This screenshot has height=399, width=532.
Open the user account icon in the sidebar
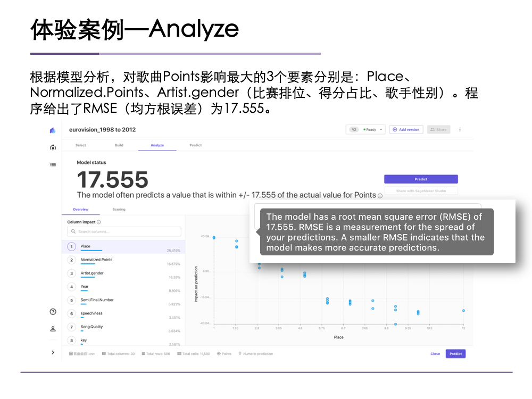pos(53,329)
